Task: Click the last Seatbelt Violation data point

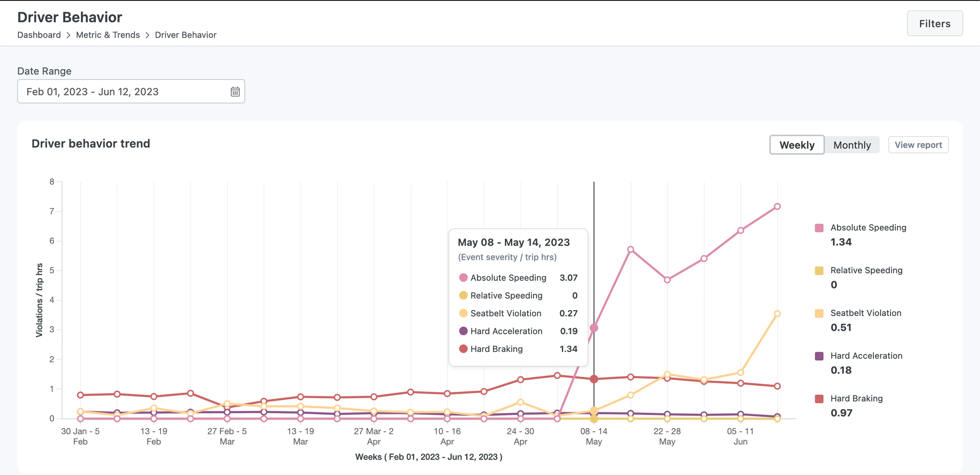Action: 777,314
